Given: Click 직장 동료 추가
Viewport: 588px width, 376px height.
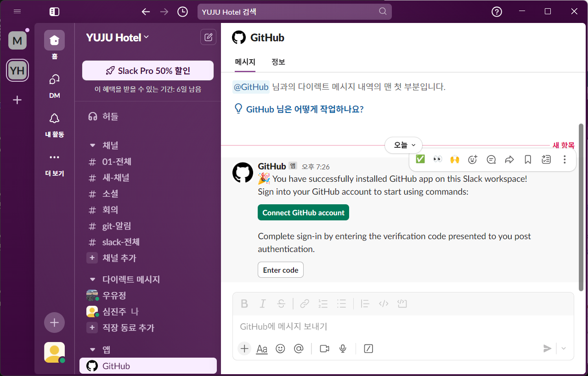Looking at the screenshot, I should click(148, 328).
